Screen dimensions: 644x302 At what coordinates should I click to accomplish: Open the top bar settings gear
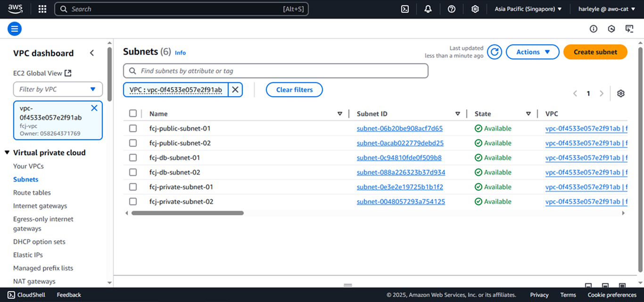tap(475, 9)
